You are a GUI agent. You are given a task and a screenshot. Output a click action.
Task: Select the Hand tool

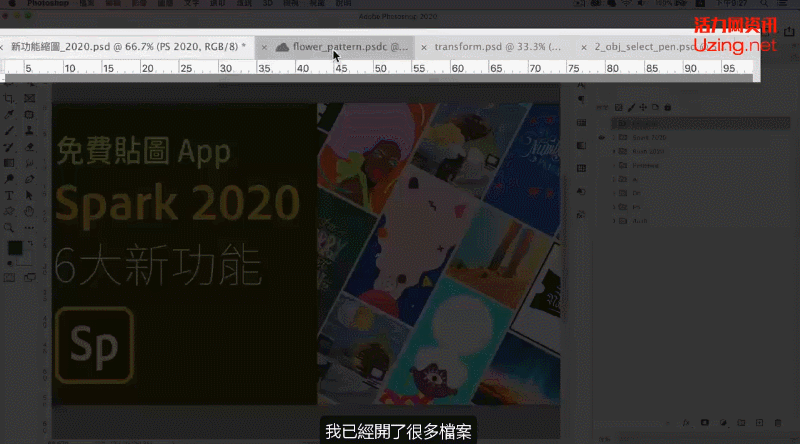(30, 212)
